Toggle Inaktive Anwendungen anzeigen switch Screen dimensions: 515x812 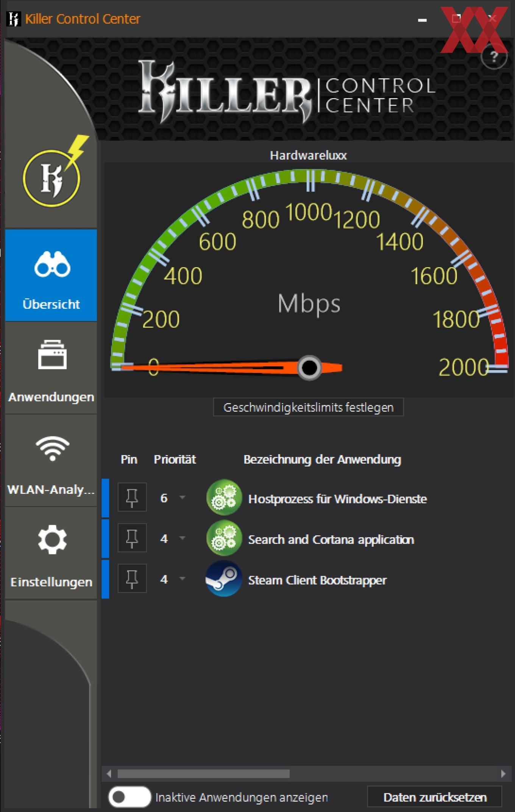point(129,797)
